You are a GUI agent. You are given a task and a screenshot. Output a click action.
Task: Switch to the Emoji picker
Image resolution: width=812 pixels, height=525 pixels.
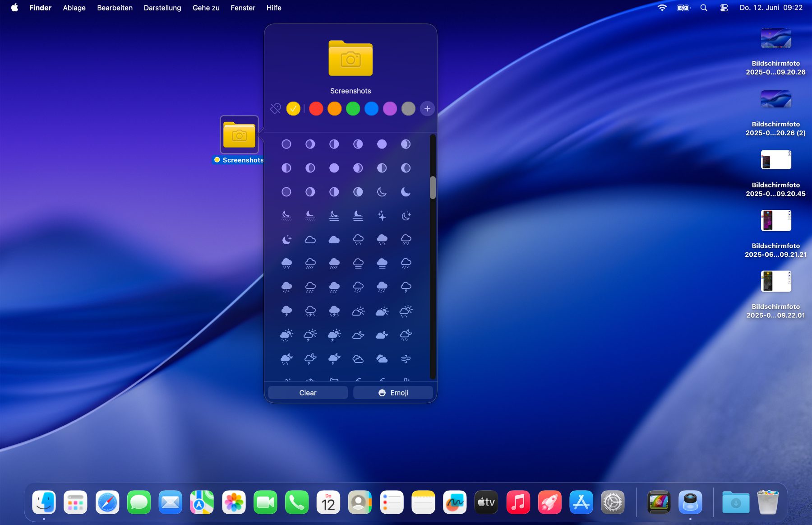pyautogui.click(x=393, y=393)
